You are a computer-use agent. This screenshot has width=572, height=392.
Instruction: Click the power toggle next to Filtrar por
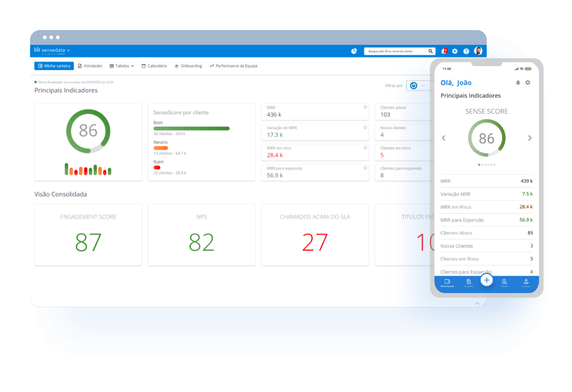[x=413, y=85]
